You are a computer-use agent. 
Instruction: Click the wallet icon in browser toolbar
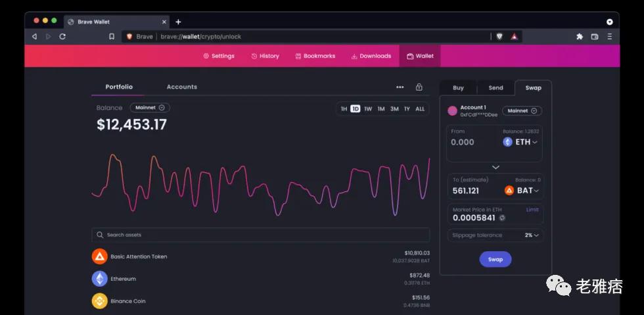click(595, 37)
